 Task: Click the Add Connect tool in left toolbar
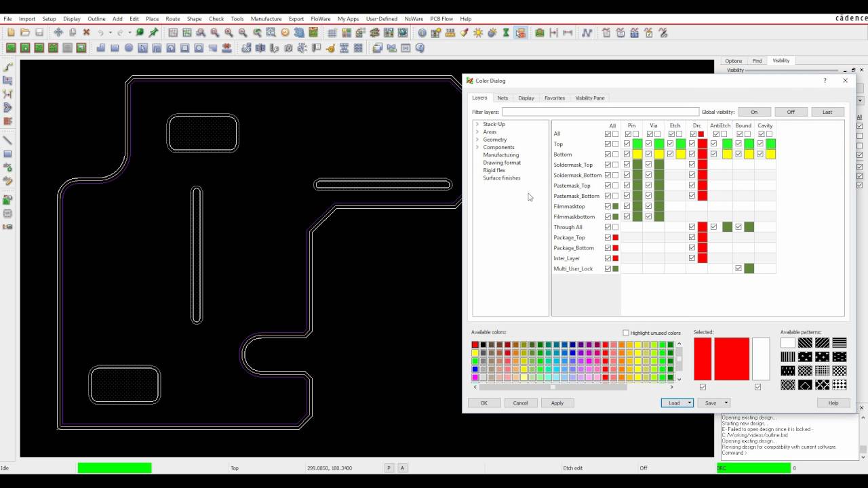tap(8, 67)
